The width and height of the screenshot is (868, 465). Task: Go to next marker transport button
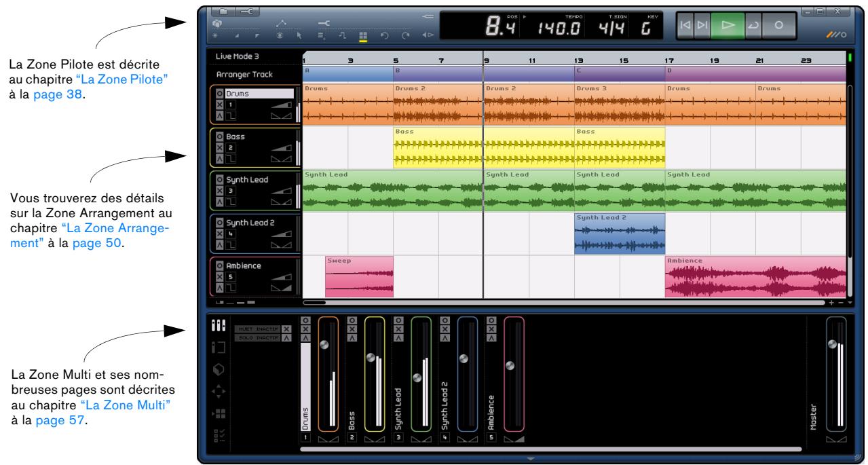(x=701, y=24)
